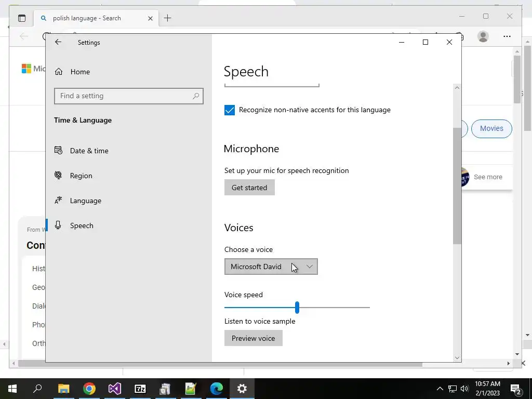Screen dimensions: 532x399
Task: Click See more link in Edge page
Action: tap(488, 177)
